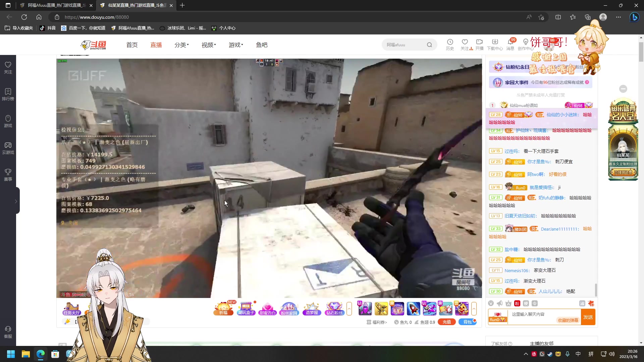Collapse the floating widget with minus button
The width and height of the screenshot is (644, 362).
click(623, 89)
